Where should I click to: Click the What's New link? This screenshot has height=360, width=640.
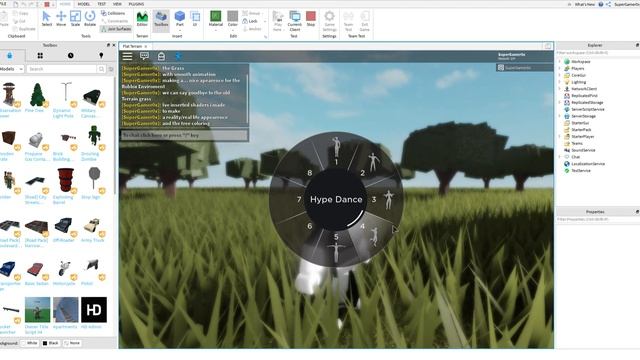coord(585,4)
